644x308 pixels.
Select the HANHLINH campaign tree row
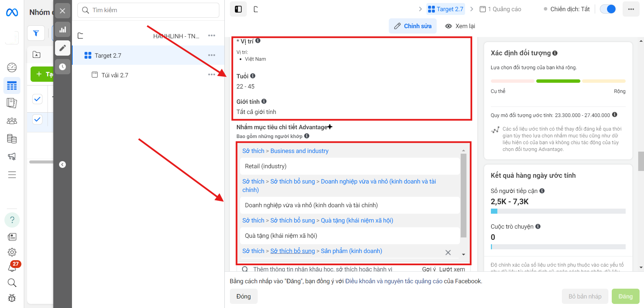148,36
